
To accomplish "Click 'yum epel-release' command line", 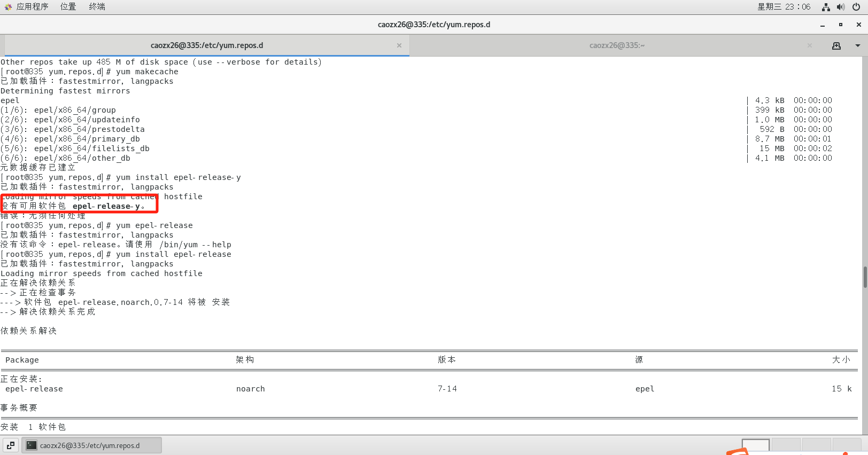I will tap(154, 225).
